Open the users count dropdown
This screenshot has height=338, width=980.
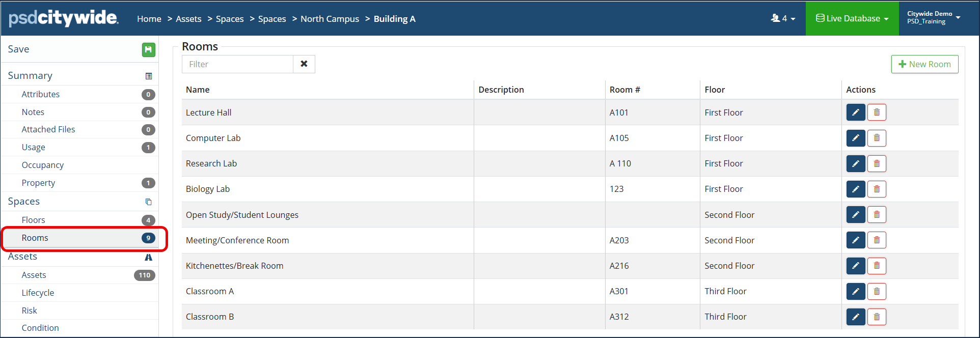[783, 18]
